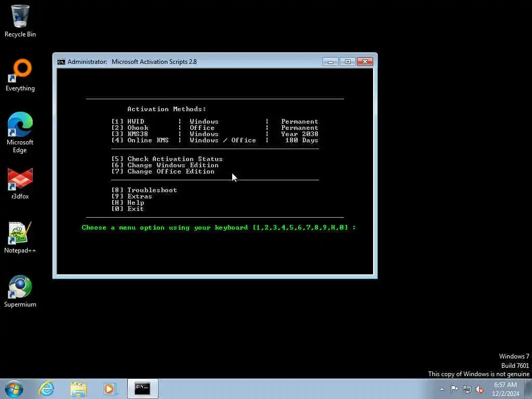Click 'Office' in the Ohook row
This screenshot has height=399, width=532.
[x=202, y=128]
